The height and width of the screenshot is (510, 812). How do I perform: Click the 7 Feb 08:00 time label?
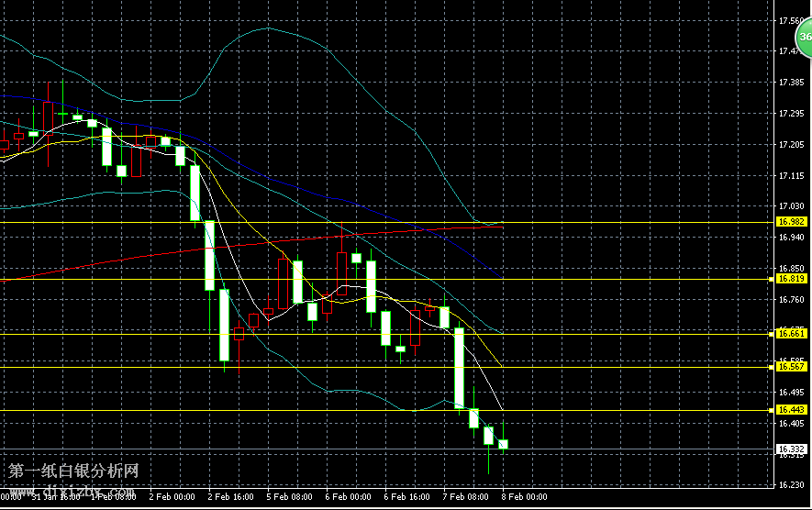466,496
